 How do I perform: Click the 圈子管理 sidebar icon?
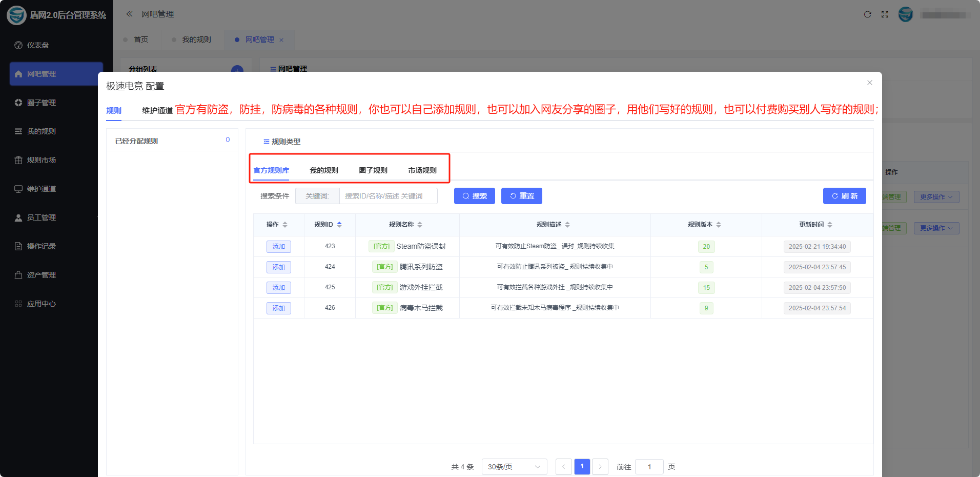pos(18,103)
